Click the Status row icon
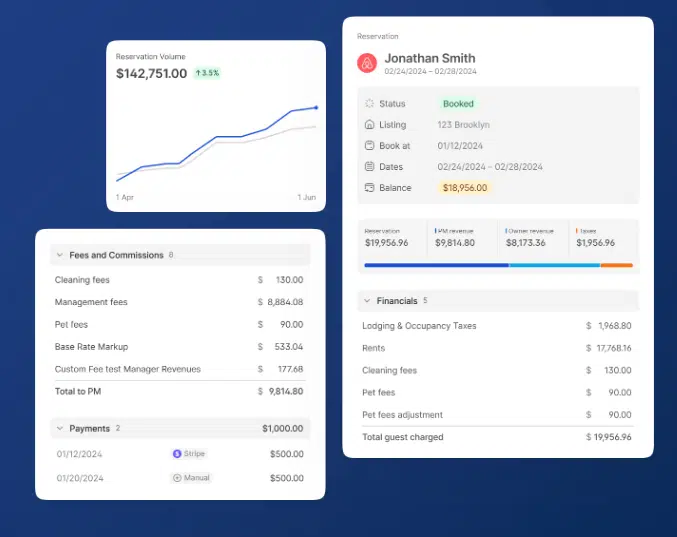The width and height of the screenshot is (677, 537). click(x=370, y=104)
